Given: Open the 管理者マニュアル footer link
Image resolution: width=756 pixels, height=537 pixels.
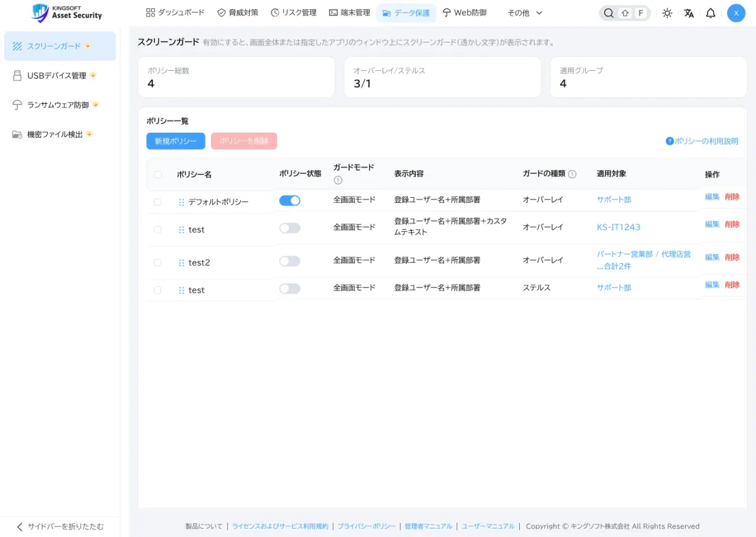Looking at the screenshot, I should 428,526.
